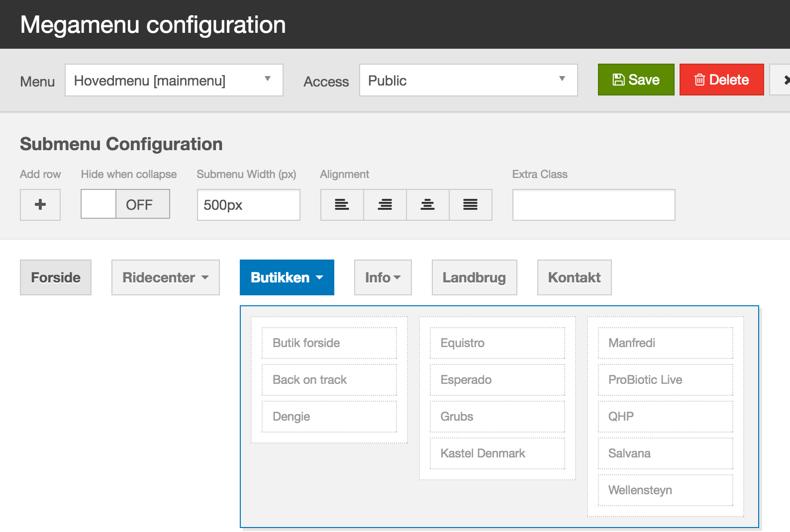Select the align right icon
This screenshot has width=790, height=532.
(x=385, y=204)
